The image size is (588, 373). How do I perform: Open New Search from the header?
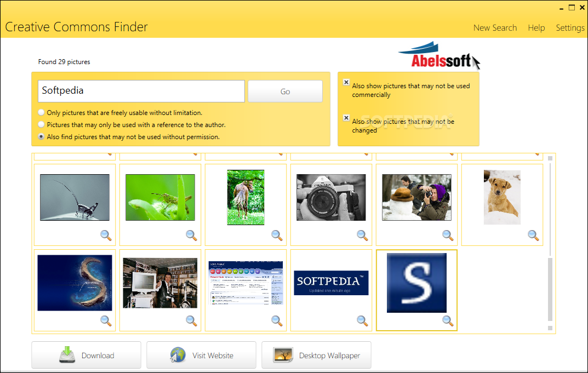[x=495, y=28]
